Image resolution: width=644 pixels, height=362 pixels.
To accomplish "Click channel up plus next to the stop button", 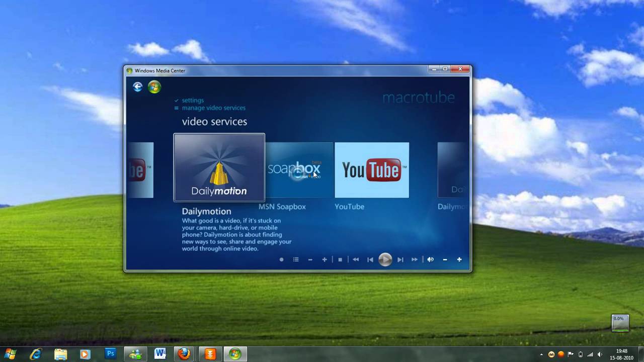I will pyautogui.click(x=325, y=259).
